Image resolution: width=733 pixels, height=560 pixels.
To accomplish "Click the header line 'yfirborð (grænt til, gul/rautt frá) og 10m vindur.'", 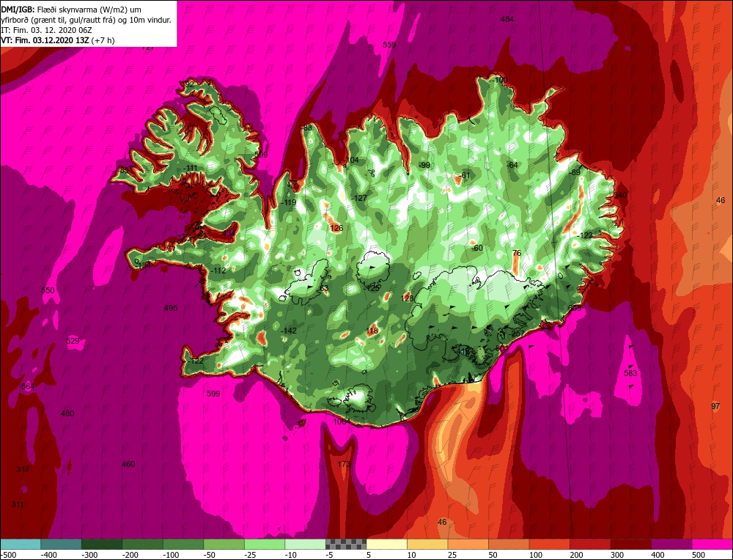I will (x=86, y=20).
